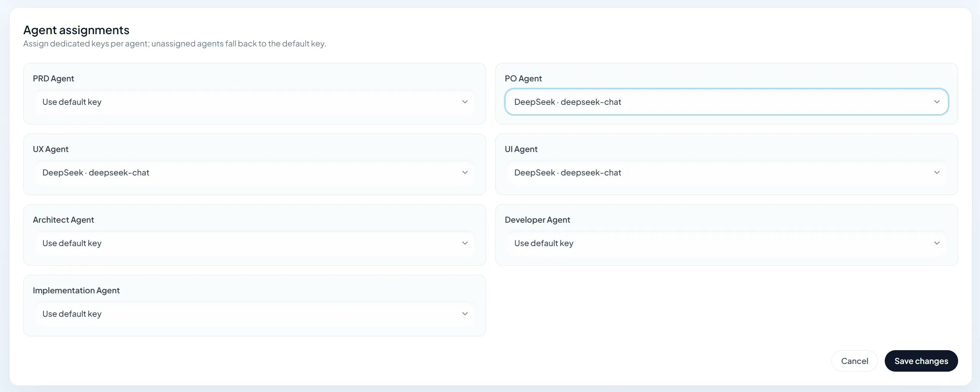Viewport: 980px width, 392px height.
Task: Open the PRD Agent key dropdown
Action: (x=255, y=102)
